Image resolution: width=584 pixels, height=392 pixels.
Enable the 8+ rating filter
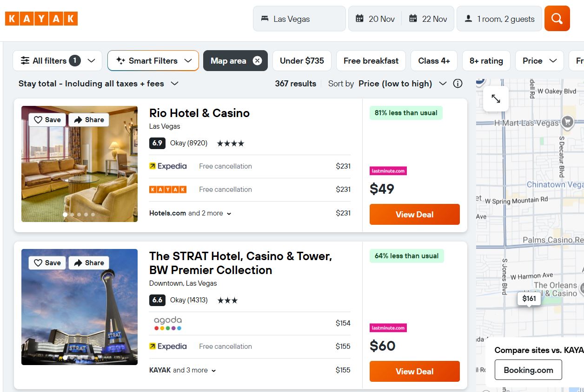[x=486, y=61]
